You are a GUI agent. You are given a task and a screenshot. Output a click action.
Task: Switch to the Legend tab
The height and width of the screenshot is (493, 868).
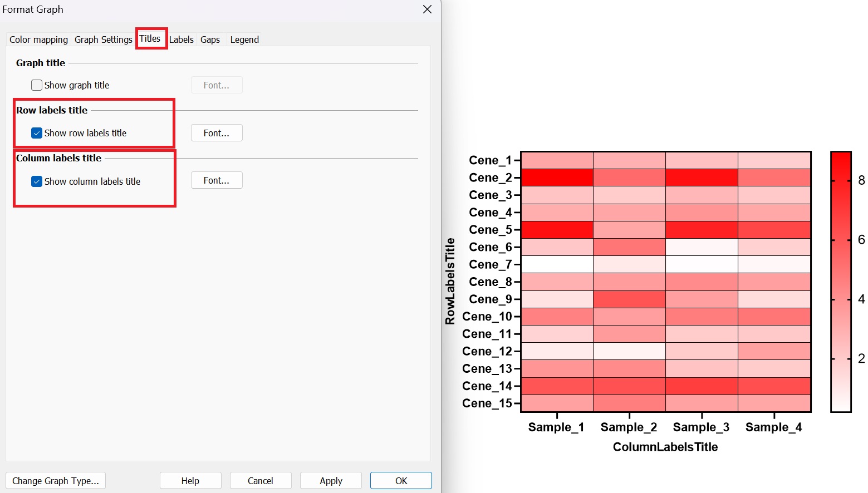coord(244,40)
